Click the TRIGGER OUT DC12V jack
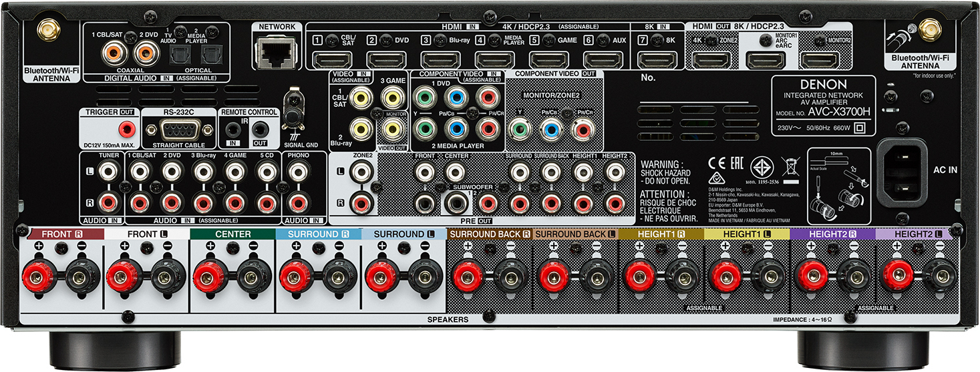The image size is (980, 372). click(126, 129)
